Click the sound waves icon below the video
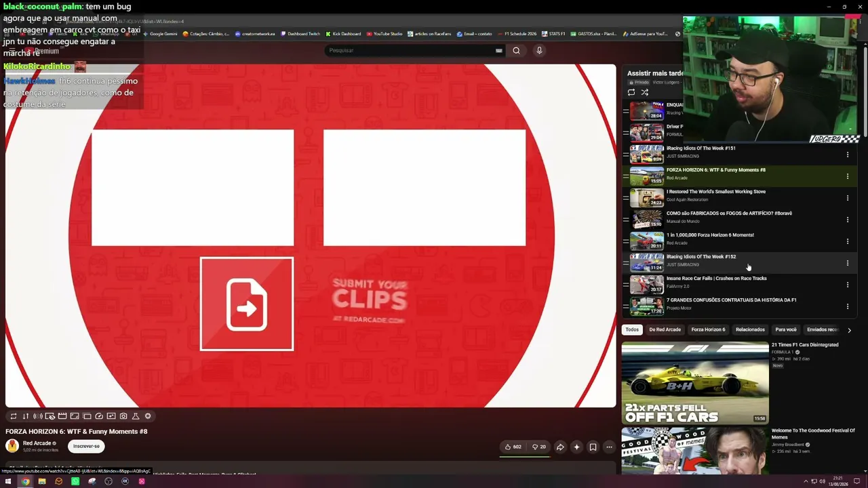This screenshot has width=868, height=488. coord(37,416)
